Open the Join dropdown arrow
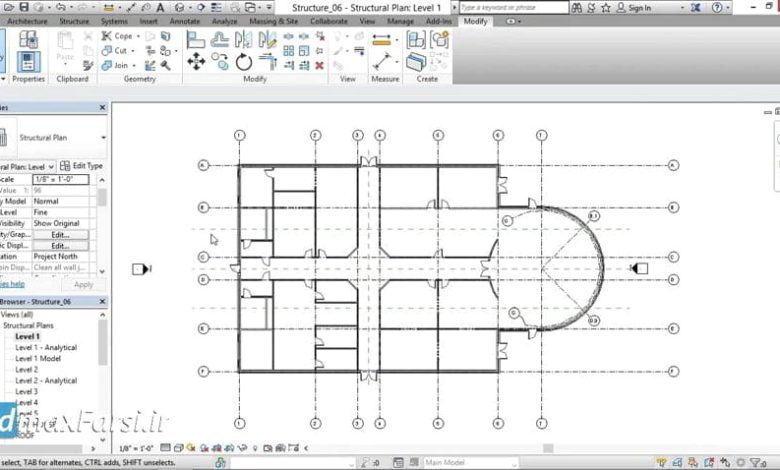This screenshot has width=780, height=470. coord(134,66)
